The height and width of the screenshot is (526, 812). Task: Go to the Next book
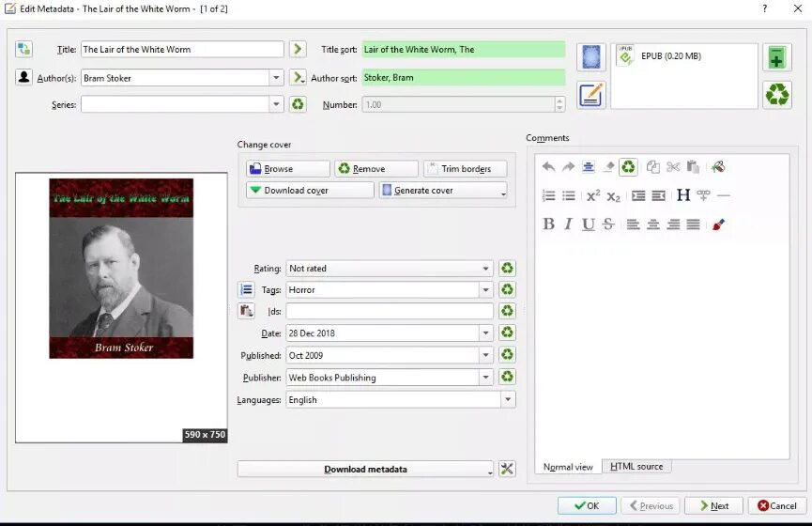713,505
